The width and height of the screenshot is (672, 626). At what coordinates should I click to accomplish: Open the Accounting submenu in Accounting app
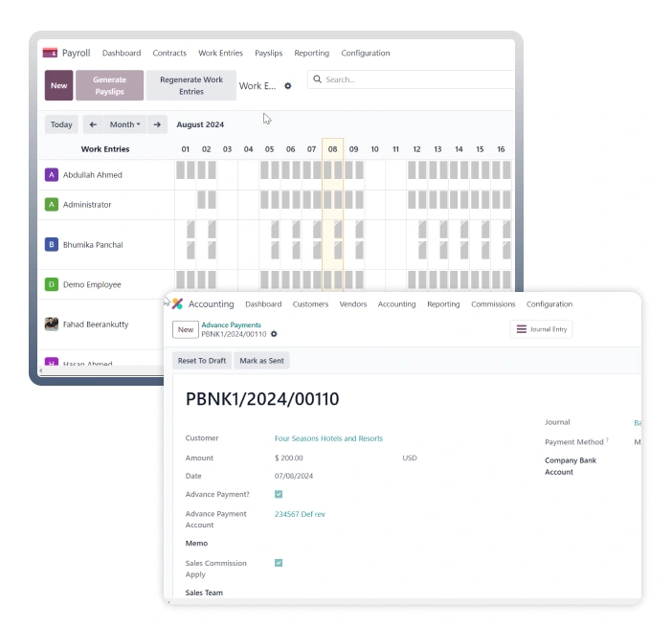pos(397,303)
